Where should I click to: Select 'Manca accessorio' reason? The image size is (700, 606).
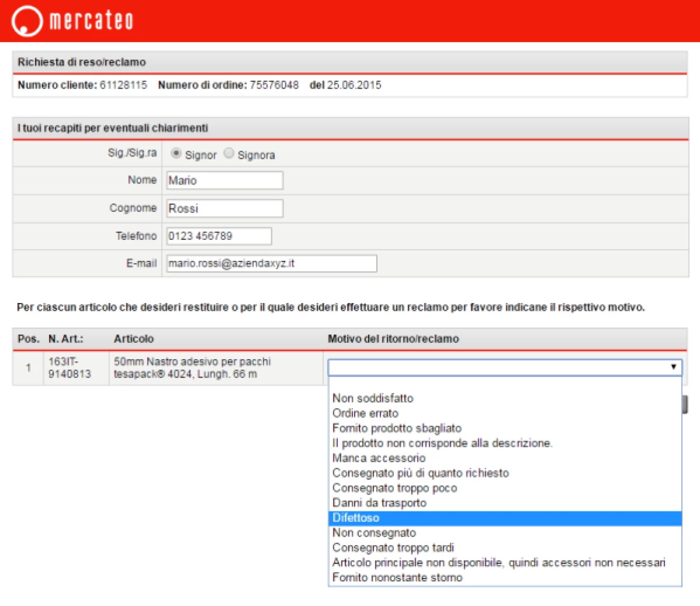[x=379, y=458]
